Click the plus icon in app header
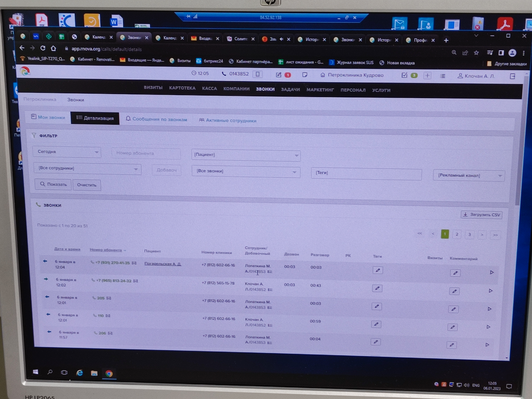The width and height of the screenshot is (532, 399). [x=427, y=76]
